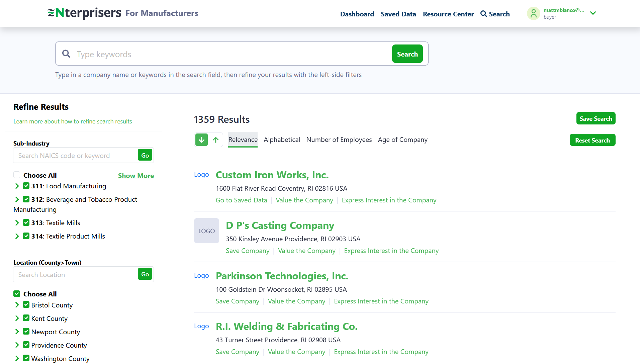Click the user avatar icon
Viewport: 640px width, 364px height.
click(x=533, y=13)
